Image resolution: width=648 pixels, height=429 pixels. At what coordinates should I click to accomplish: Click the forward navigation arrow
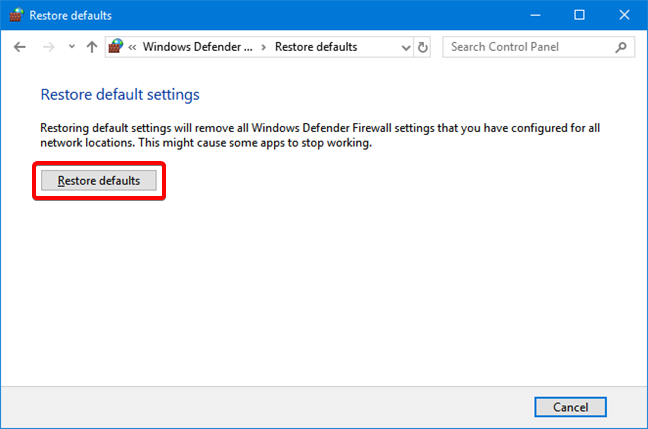pyautogui.click(x=48, y=47)
